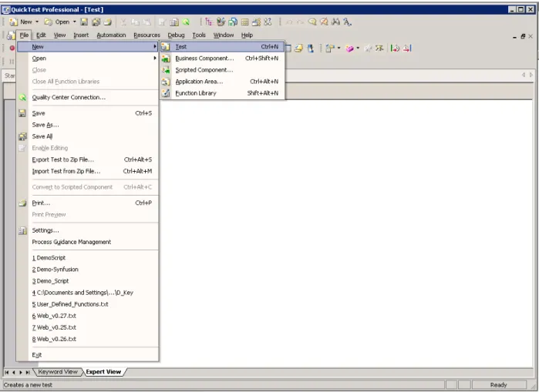
Task: Choose Business Component from New submenu
Action: 222,59
